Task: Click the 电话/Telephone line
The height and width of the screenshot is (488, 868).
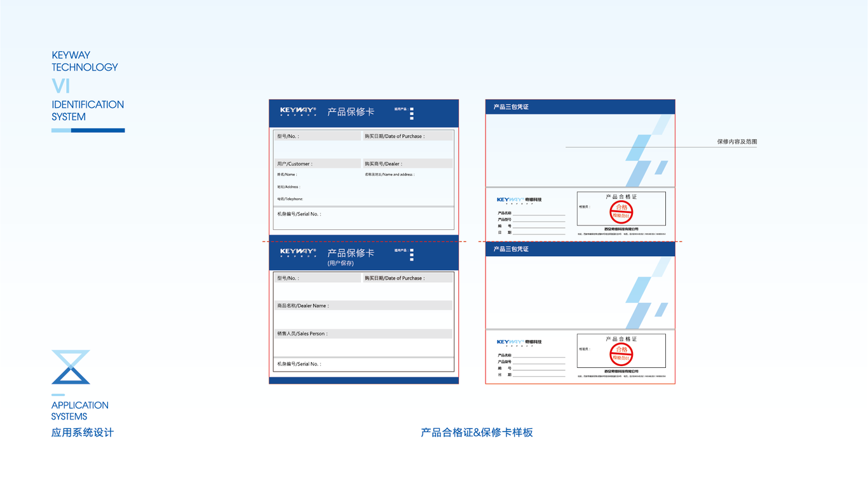Action: (x=290, y=199)
